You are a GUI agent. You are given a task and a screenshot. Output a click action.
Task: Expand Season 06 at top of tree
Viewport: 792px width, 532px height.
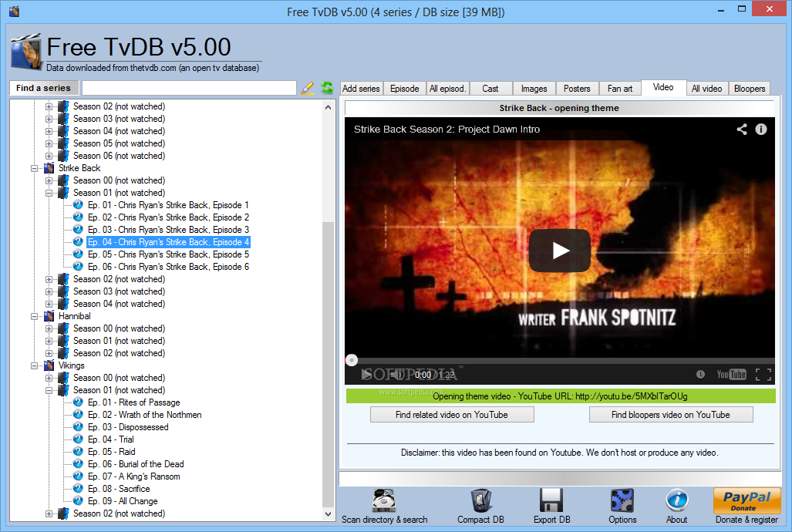click(49, 156)
